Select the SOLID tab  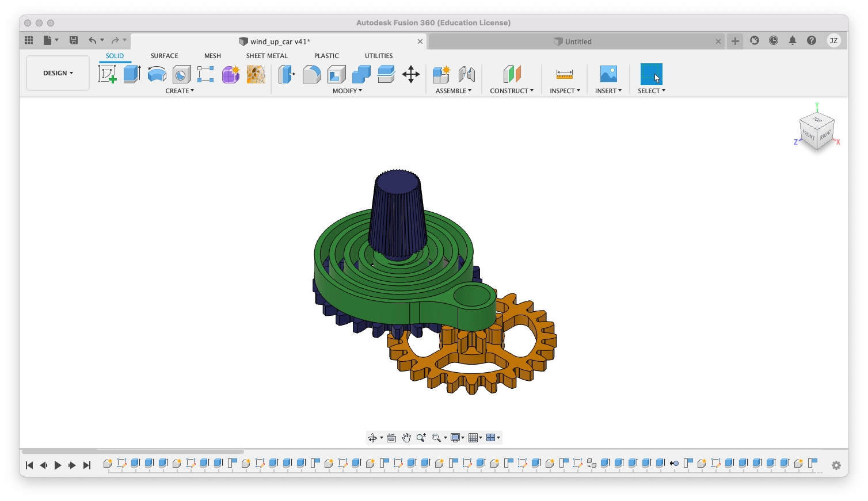coord(115,56)
